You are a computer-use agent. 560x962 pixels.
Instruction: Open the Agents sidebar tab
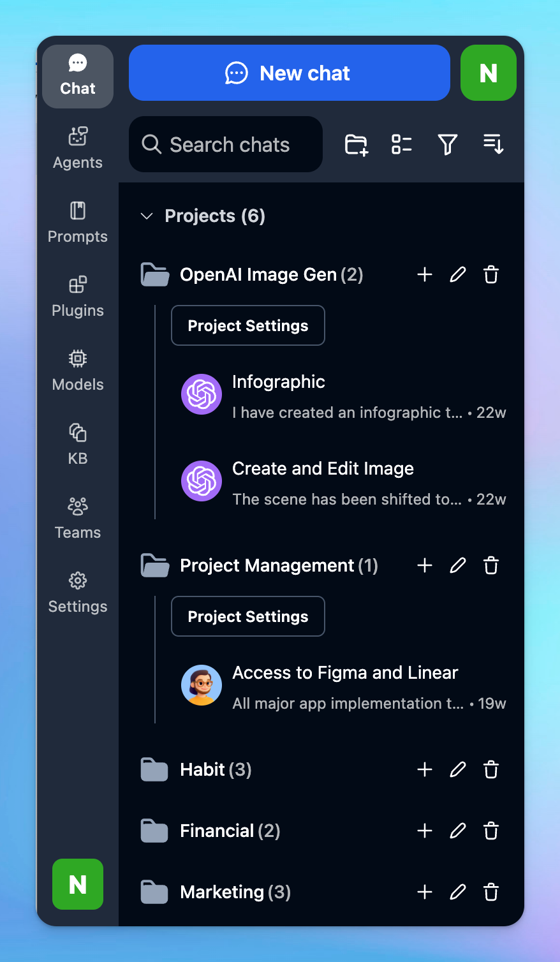78,149
